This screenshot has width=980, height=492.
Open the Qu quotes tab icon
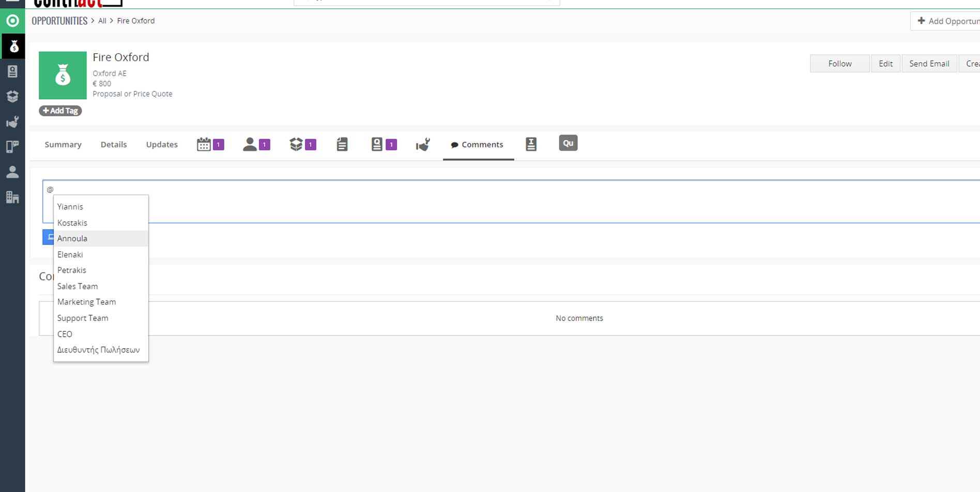click(x=568, y=143)
